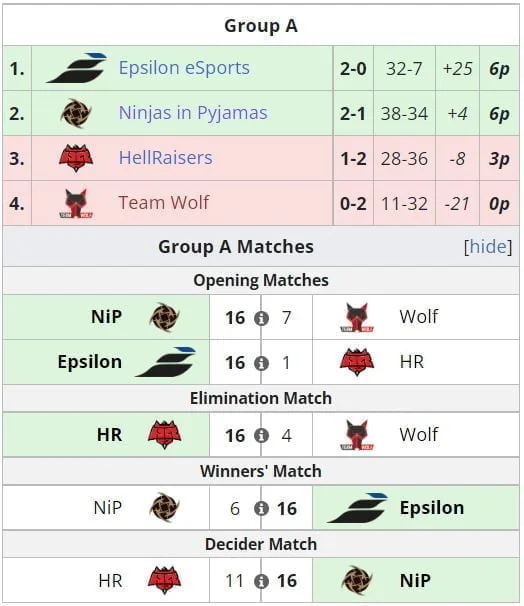Open info icon for Winners' Match
The image size is (524, 606).
pyautogui.click(x=261, y=509)
